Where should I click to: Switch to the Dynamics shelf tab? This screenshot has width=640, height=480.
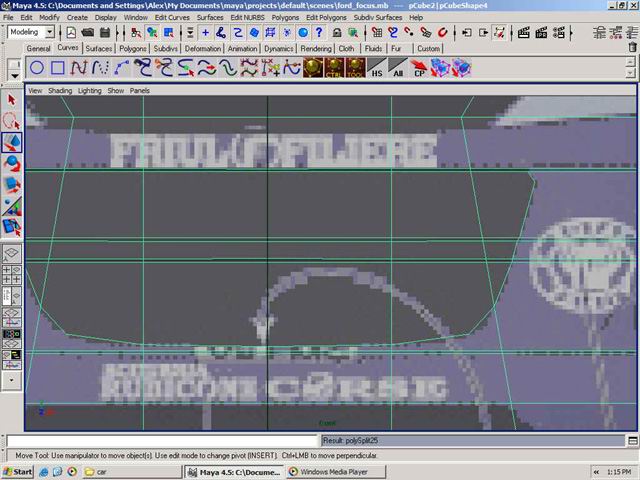(279, 48)
